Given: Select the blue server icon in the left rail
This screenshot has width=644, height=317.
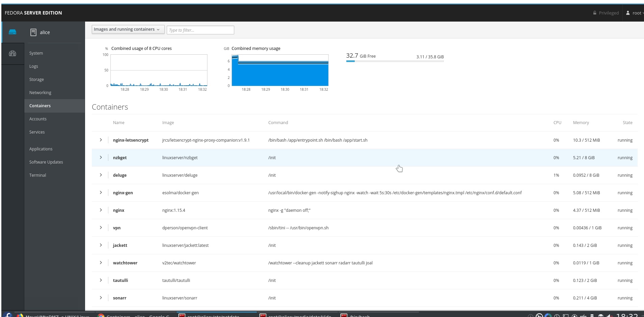Looking at the screenshot, I should pos(12,32).
